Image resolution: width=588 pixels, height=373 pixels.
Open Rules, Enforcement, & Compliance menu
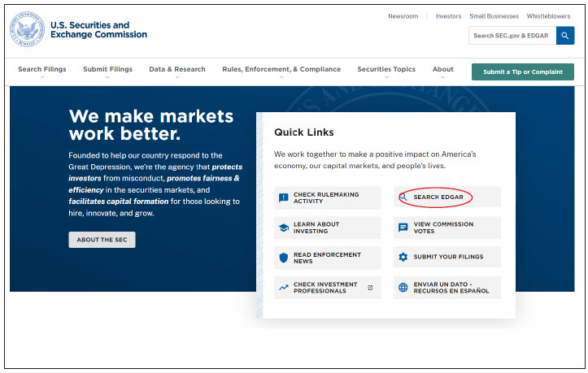[281, 71]
